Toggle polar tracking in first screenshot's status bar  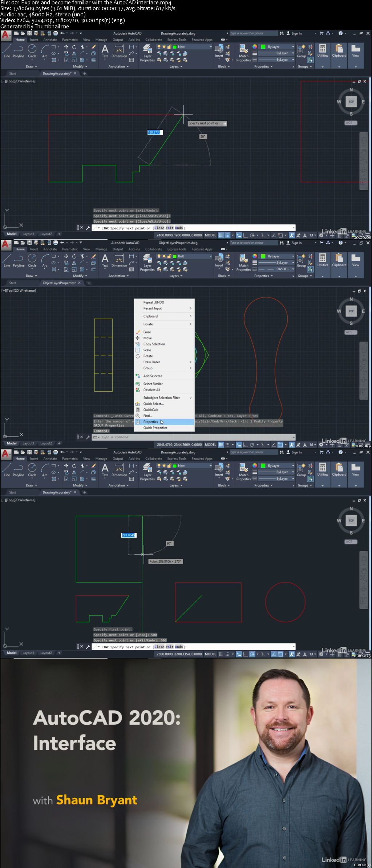[x=252, y=235]
